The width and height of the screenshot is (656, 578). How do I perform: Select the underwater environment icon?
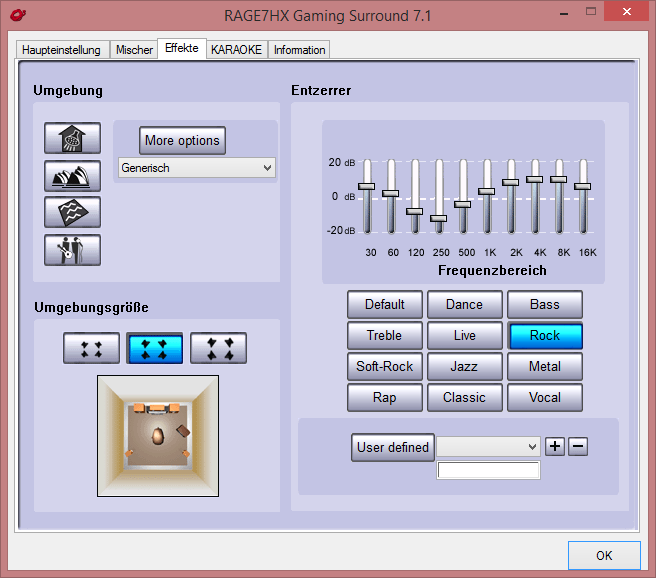[72, 212]
